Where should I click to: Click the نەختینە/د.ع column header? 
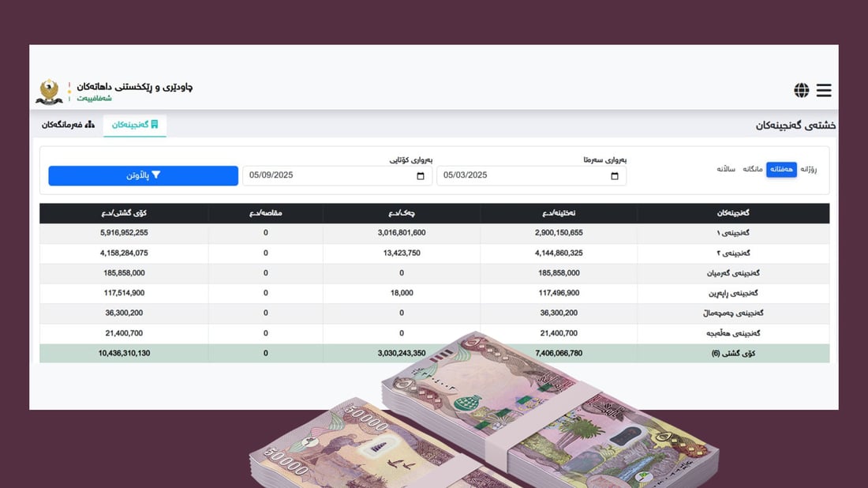click(x=559, y=213)
